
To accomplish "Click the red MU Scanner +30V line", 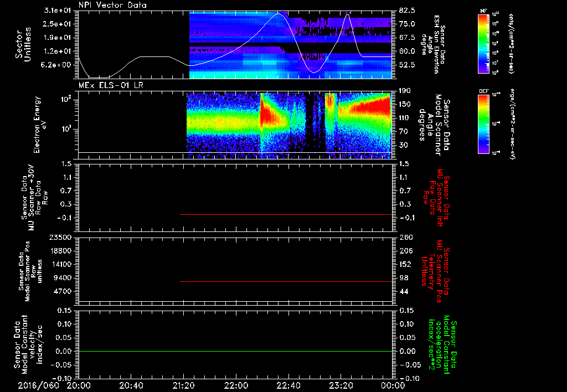I will pos(286,214).
